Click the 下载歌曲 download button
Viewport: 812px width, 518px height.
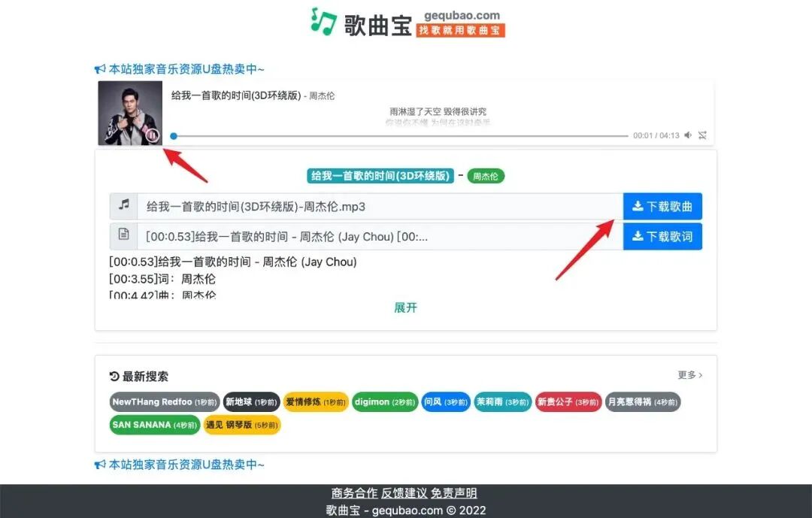pos(662,207)
